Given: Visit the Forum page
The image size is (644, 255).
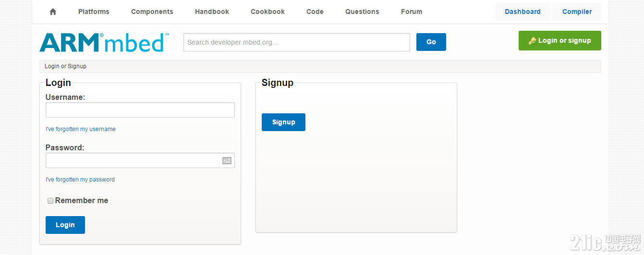Looking at the screenshot, I should coord(412,12).
